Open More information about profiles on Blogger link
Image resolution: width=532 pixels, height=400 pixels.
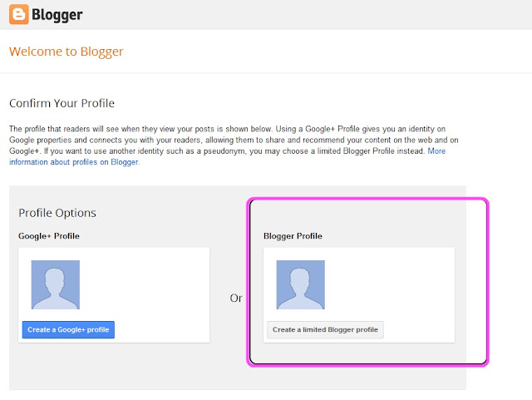coord(227,156)
